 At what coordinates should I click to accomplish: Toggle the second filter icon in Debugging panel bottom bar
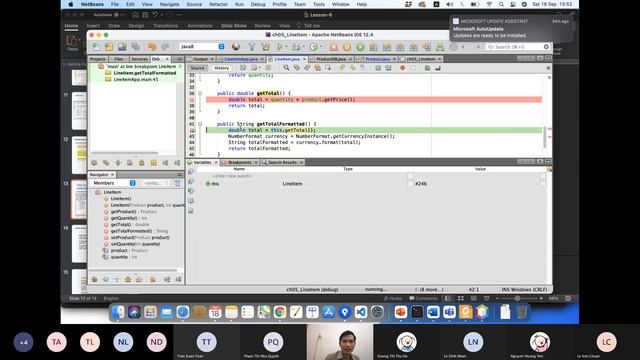point(106,163)
